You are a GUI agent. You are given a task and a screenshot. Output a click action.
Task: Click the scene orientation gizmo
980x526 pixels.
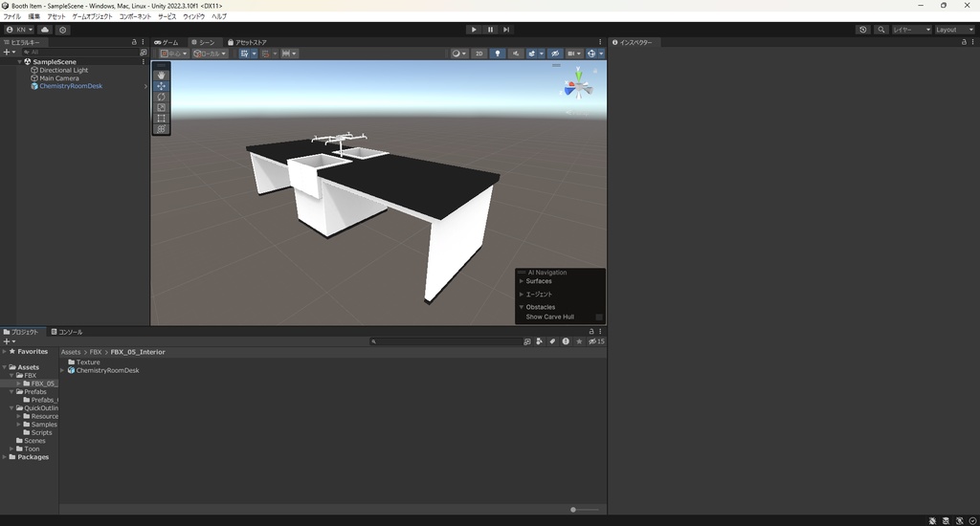pyautogui.click(x=578, y=88)
